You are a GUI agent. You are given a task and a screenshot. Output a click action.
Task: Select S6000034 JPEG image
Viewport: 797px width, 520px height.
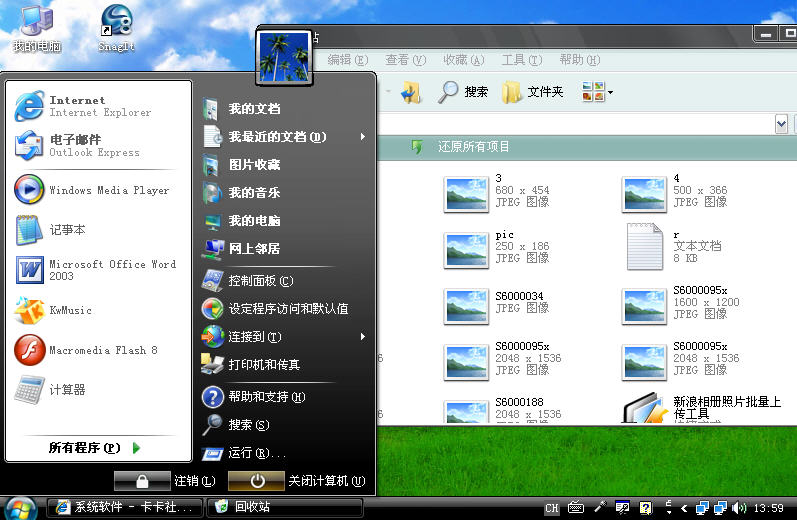point(497,305)
